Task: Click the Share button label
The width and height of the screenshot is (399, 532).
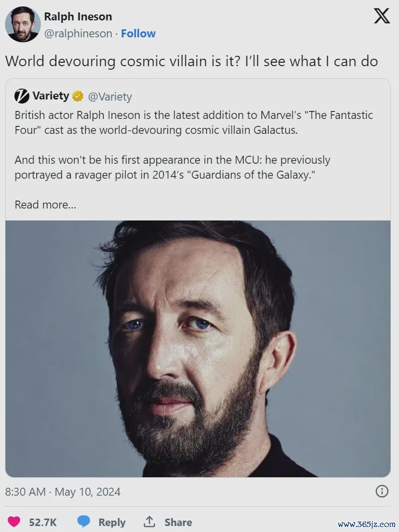Action: tap(178, 522)
